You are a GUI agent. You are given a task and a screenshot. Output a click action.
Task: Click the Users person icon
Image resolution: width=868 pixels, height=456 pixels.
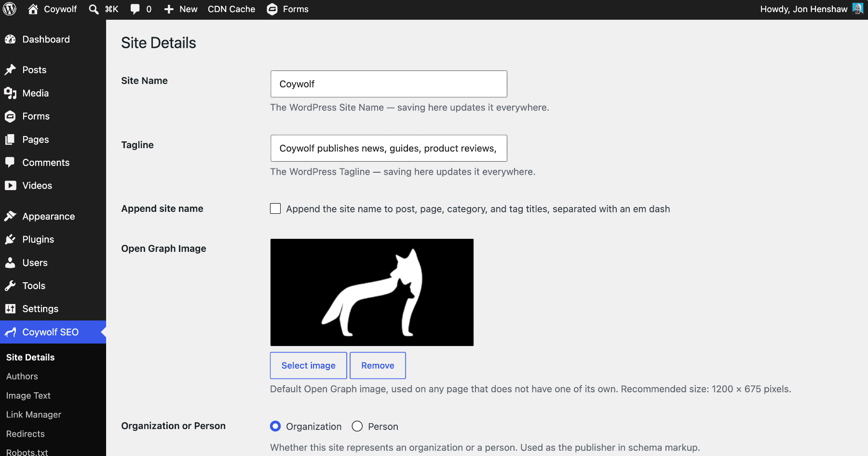pos(10,263)
